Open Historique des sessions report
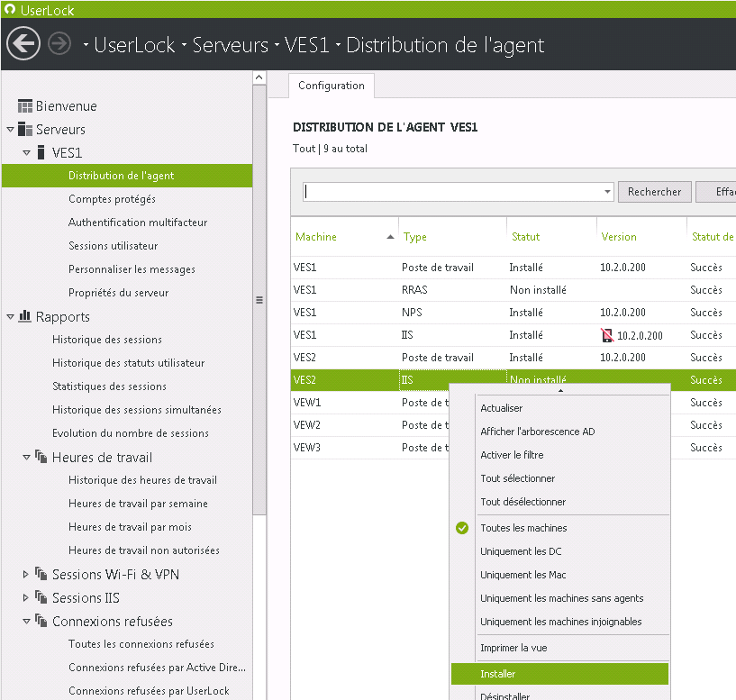Screen dimensions: 736x700 click(x=107, y=340)
